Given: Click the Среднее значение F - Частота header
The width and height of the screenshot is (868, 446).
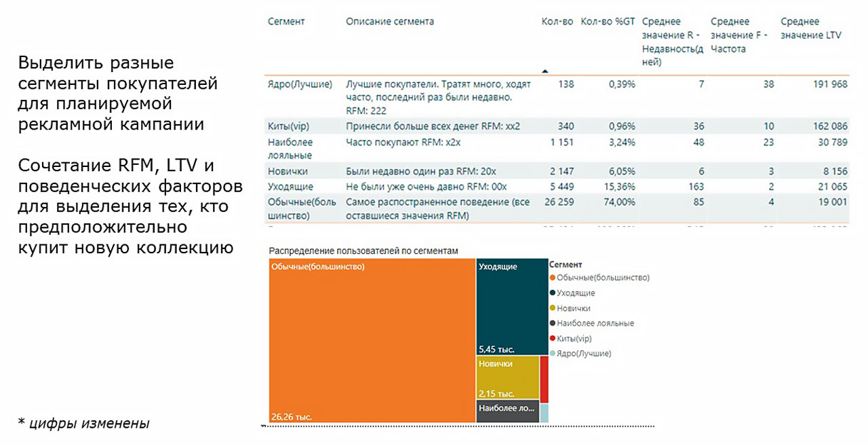Looking at the screenshot, I should click(739, 35).
